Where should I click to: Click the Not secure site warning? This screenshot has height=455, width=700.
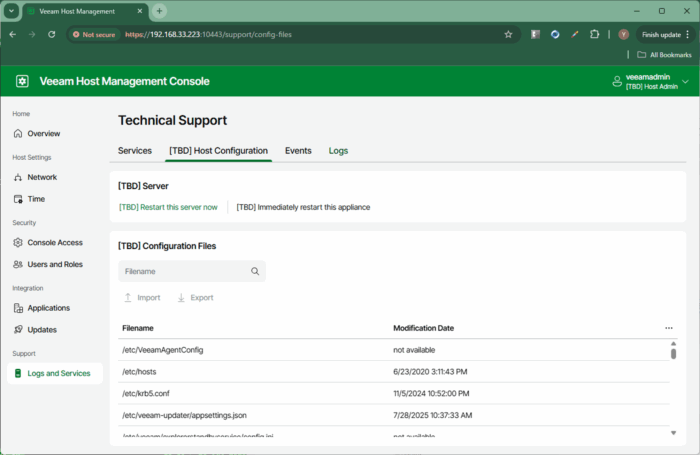coord(94,34)
